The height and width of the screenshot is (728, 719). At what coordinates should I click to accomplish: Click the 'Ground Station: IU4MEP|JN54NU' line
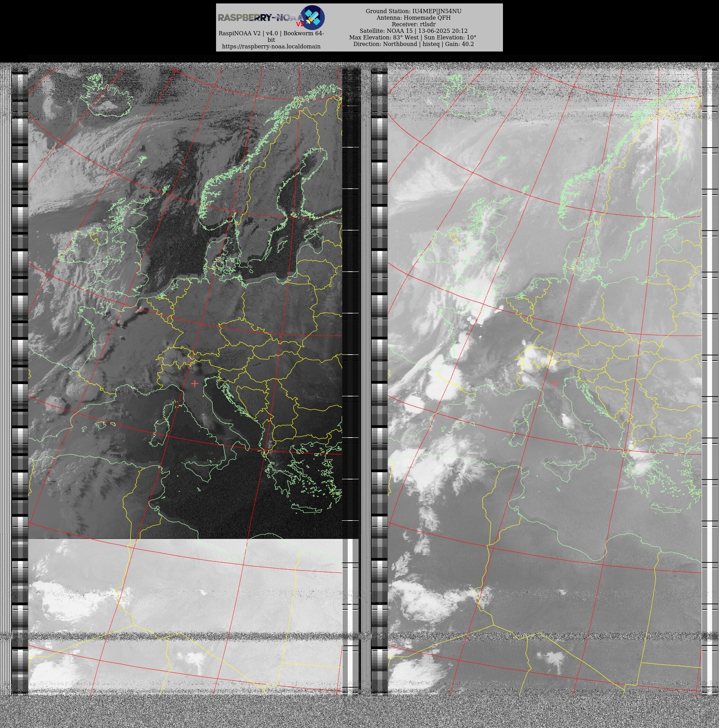413,11
